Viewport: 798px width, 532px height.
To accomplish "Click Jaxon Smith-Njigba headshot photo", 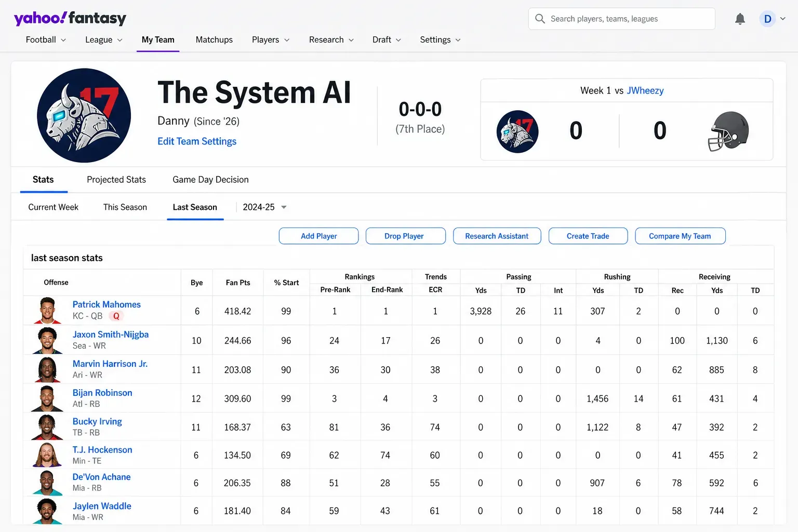I will pyautogui.click(x=47, y=340).
